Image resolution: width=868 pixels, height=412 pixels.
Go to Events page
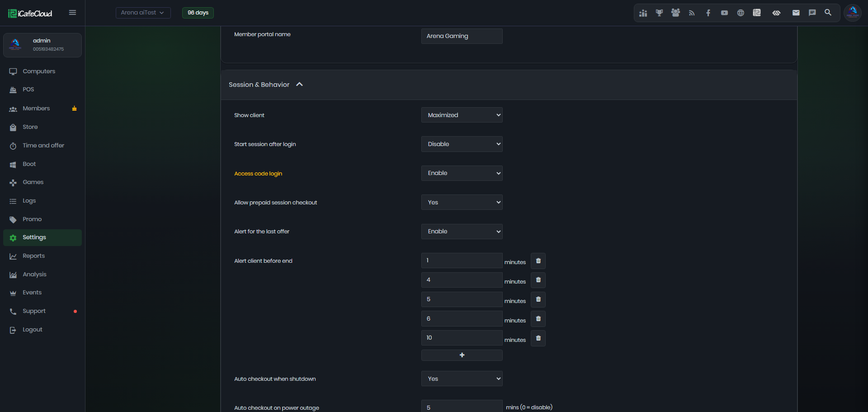[x=42, y=293]
